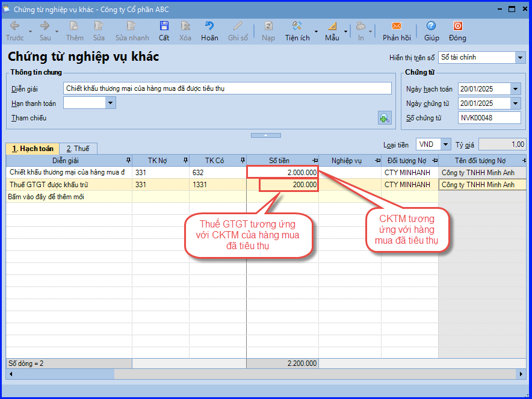This screenshot has height=399, width=532.
Task: Switch to the 2. Thuế tab
Action: tap(78, 149)
